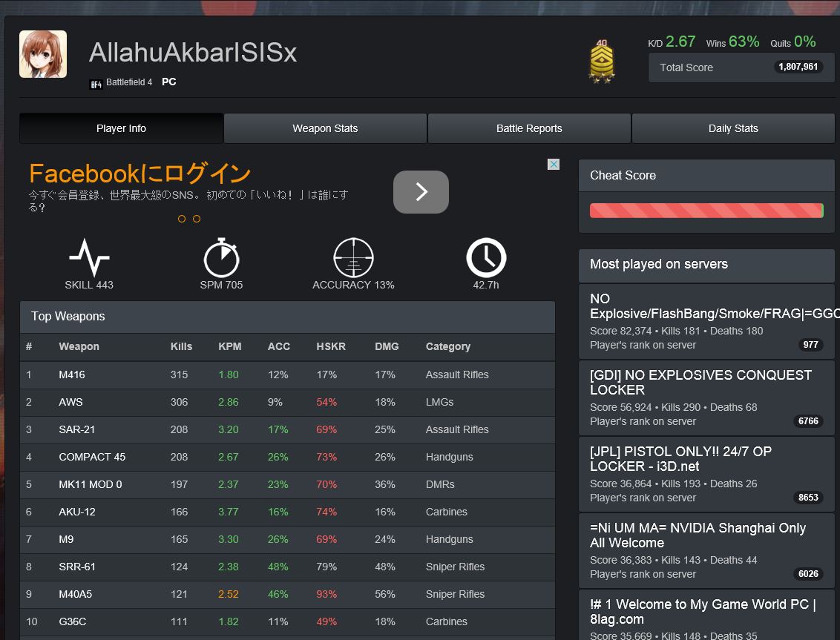
Task: Click the SKILL 443 label
Action: click(x=89, y=285)
